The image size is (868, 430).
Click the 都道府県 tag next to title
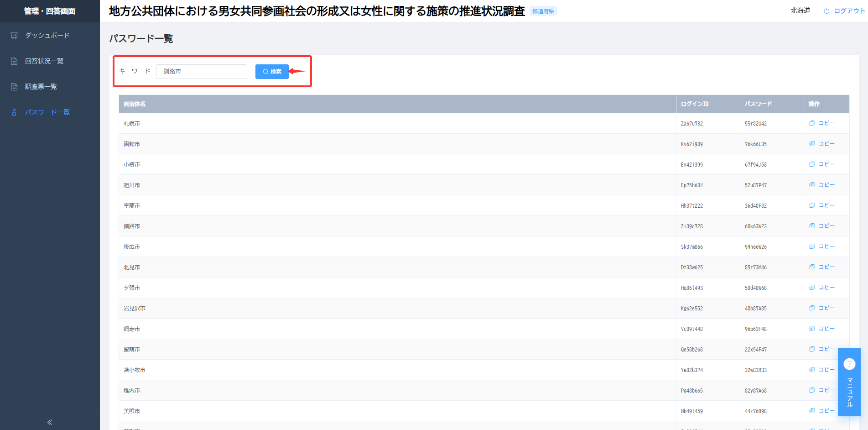point(543,11)
